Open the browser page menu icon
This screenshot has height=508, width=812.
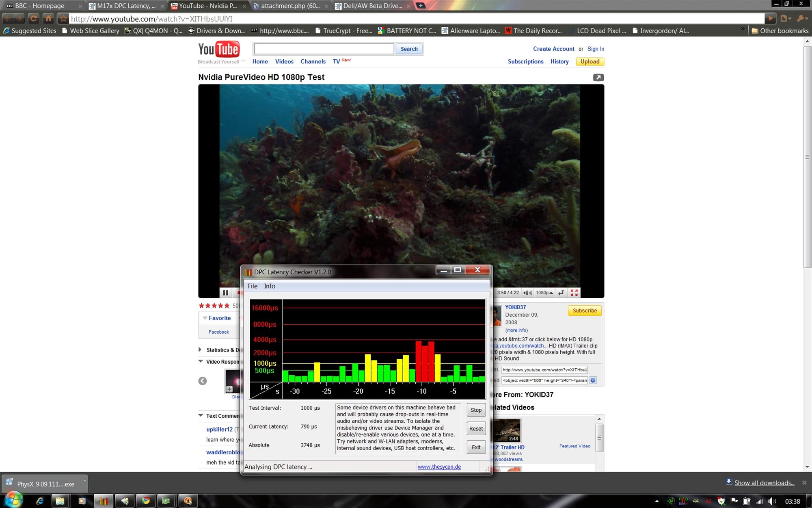[x=786, y=18]
